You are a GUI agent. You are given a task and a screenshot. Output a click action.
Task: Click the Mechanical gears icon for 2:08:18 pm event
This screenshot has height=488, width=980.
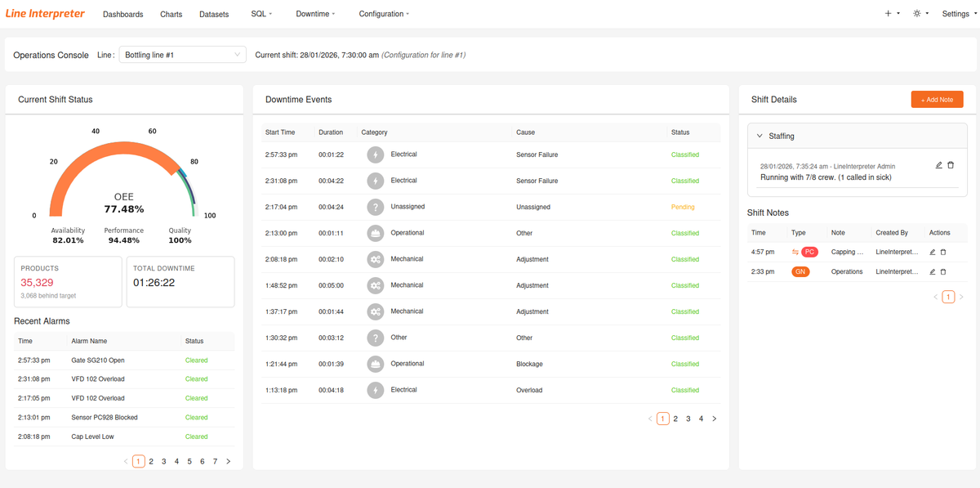pos(375,259)
